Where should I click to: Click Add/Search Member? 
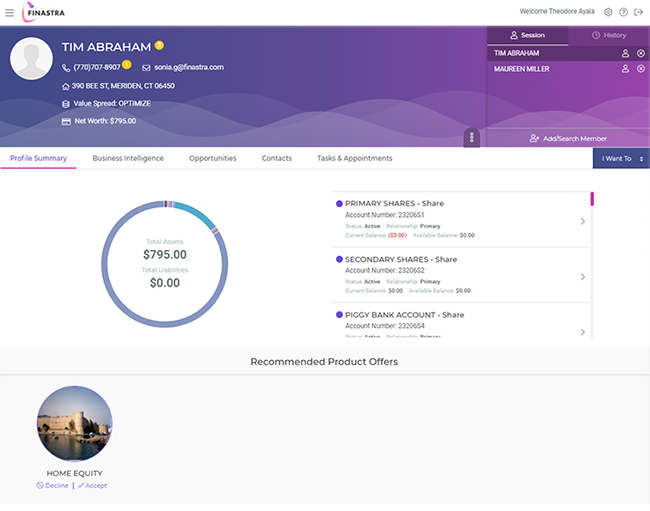pos(568,138)
